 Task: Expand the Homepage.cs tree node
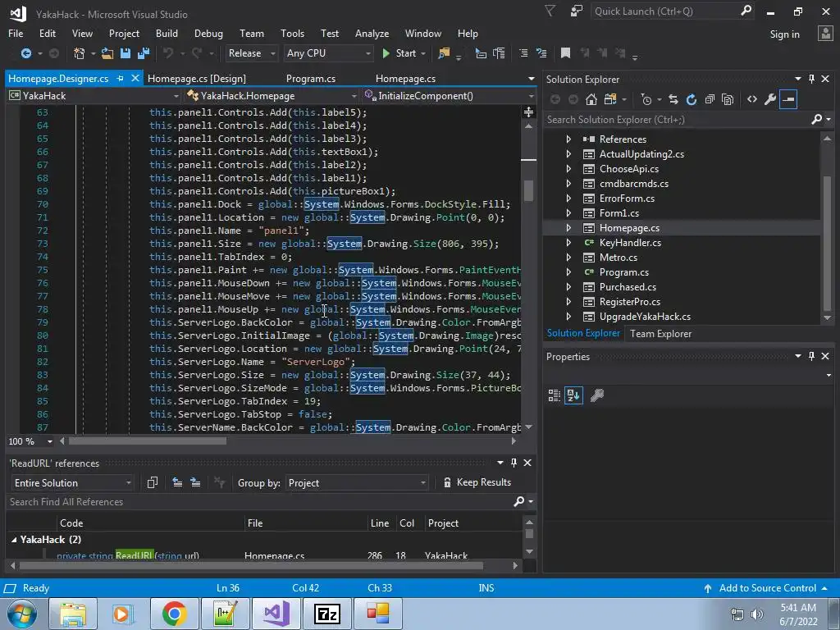point(568,228)
